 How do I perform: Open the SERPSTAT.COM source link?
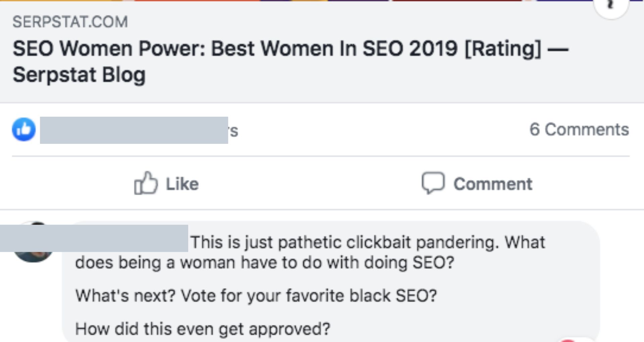[70, 22]
